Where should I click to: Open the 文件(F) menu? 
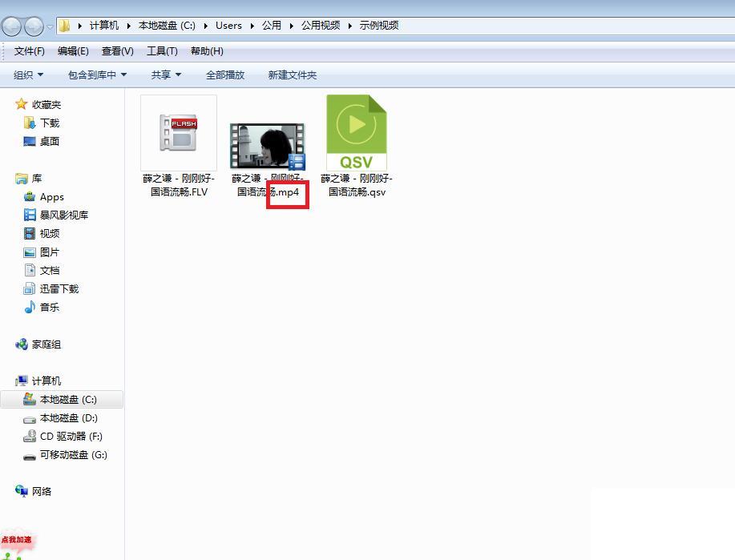coord(29,51)
